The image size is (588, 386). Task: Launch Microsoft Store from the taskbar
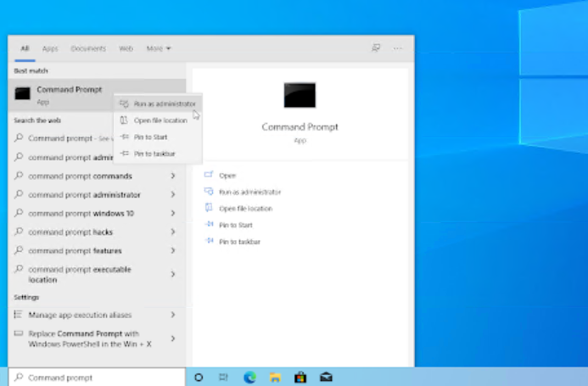[x=300, y=378]
